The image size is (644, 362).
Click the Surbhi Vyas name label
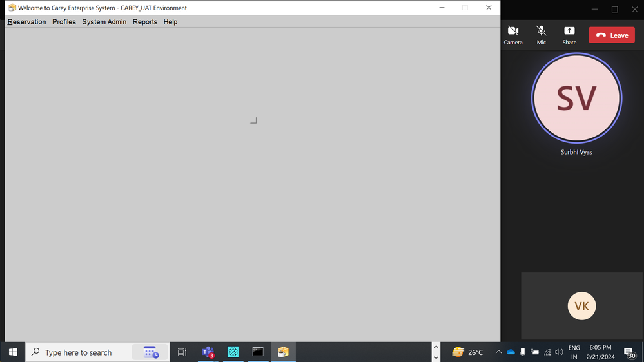point(576,152)
